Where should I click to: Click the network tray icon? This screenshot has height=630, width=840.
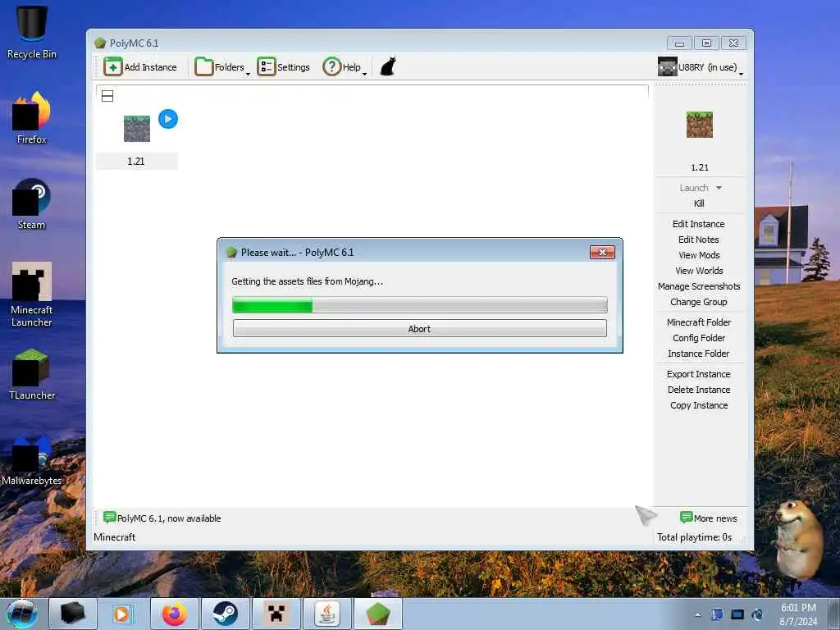pyautogui.click(x=737, y=614)
